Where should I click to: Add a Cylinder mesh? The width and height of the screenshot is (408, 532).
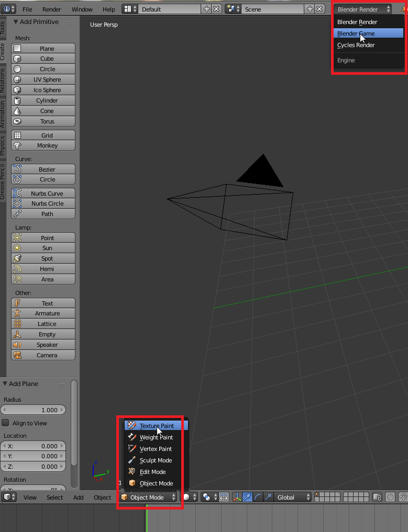(x=43, y=100)
